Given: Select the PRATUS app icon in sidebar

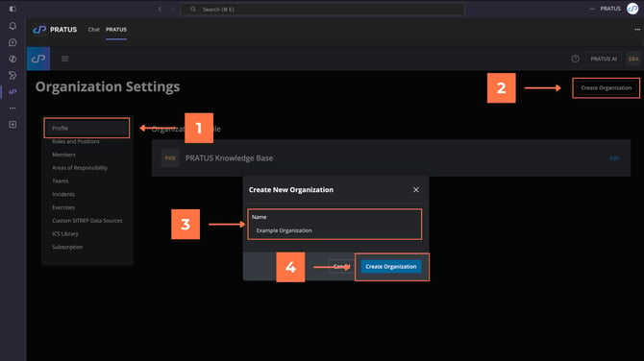Looking at the screenshot, I should (x=12, y=91).
